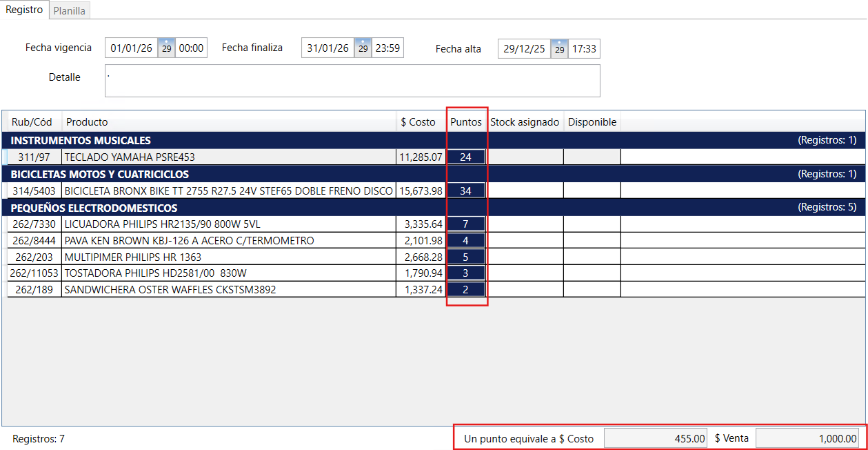This screenshot has width=868, height=450.
Task: Click the $ Venta value field
Action: tap(807, 438)
